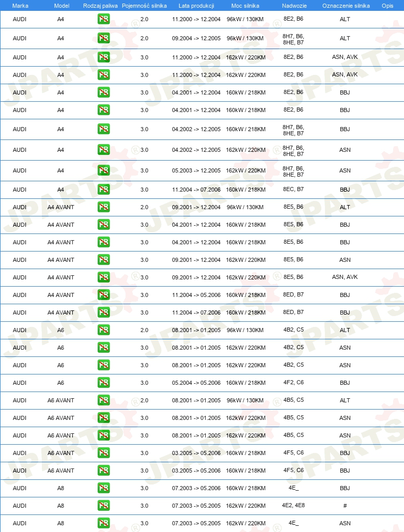Click fuel icon in A8 4E_ ASN row
This screenshot has height=532, width=404.
click(103, 523)
